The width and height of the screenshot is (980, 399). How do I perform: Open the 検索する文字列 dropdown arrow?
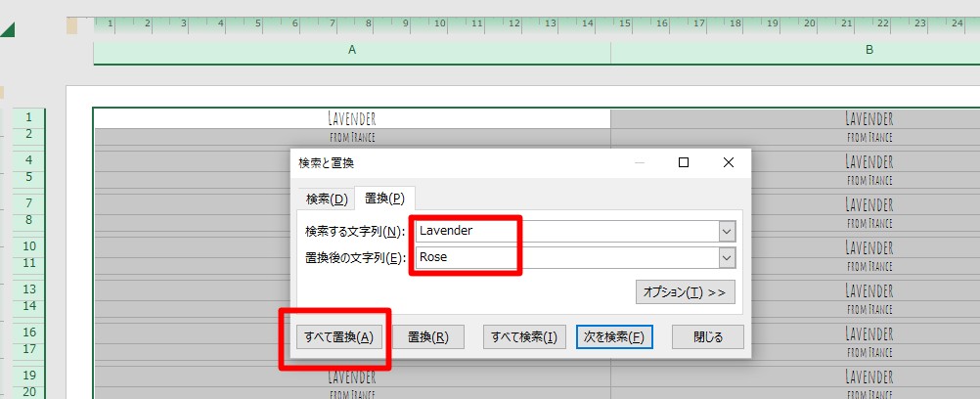coord(726,231)
